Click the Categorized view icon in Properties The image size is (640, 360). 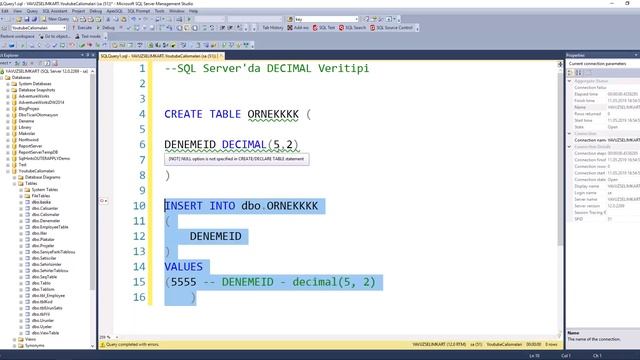tap(571, 73)
